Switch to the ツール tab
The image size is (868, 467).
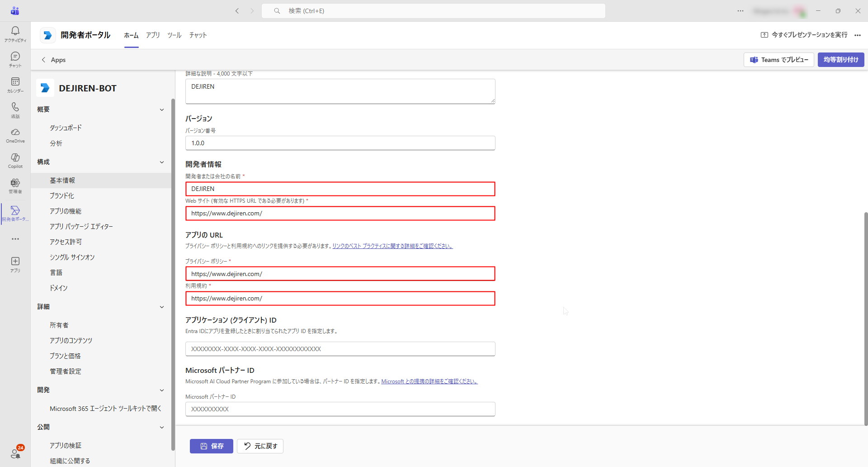pos(175,35)
